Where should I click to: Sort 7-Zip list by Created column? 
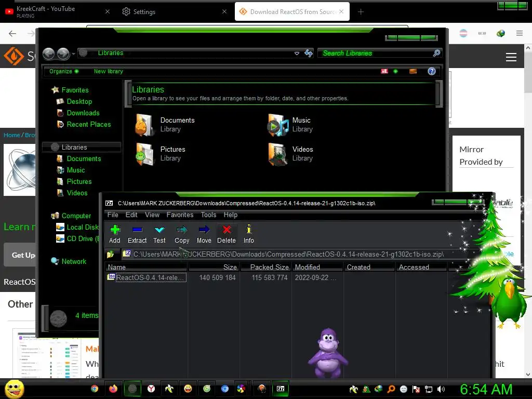tap(369, 267)
